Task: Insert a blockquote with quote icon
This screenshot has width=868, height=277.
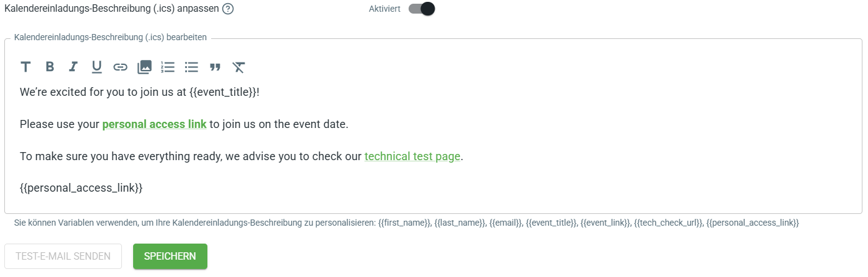Action: pos(215,67)
